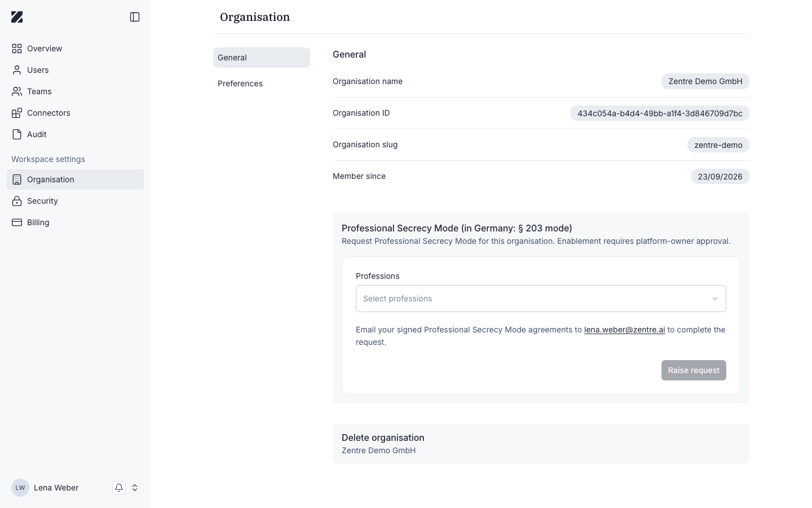The height and width of the screenshot is (508, 812).
Task: Click the Delete organisation heading
Action: click(x=383, y=437)
